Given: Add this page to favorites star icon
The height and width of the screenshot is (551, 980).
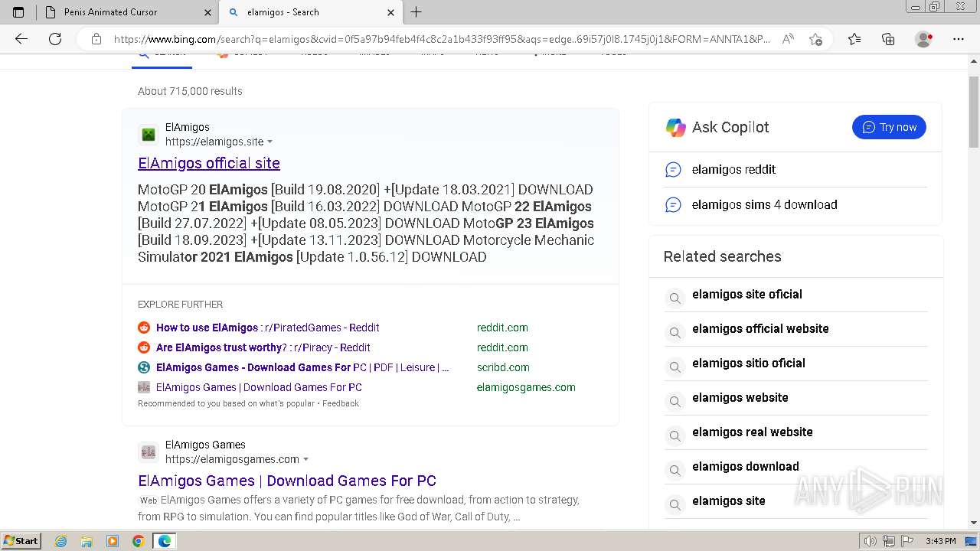Looking at the screenshot, I should click(x=815, y=39).
